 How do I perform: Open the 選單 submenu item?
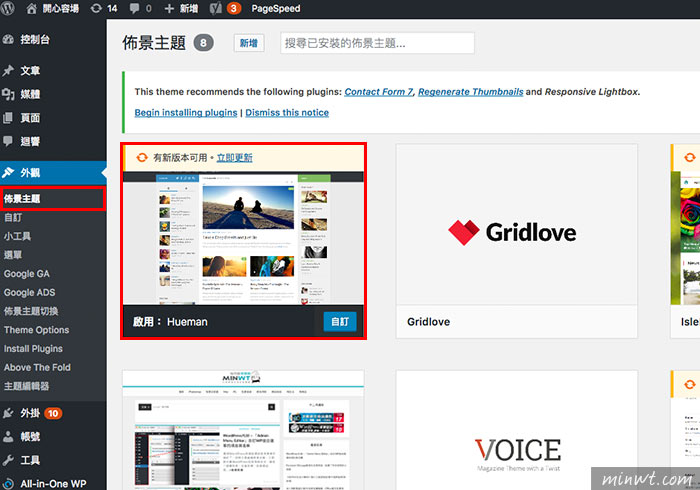coord(13,255)
